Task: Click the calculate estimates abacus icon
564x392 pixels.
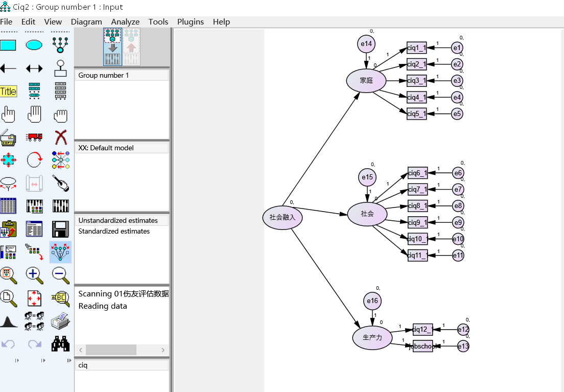Action: (34, 206)
